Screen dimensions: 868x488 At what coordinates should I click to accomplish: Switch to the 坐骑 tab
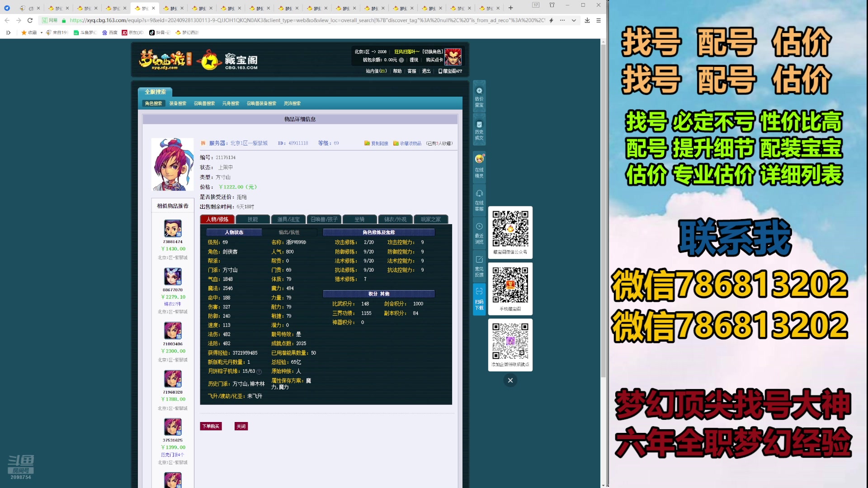click(360, 220)
